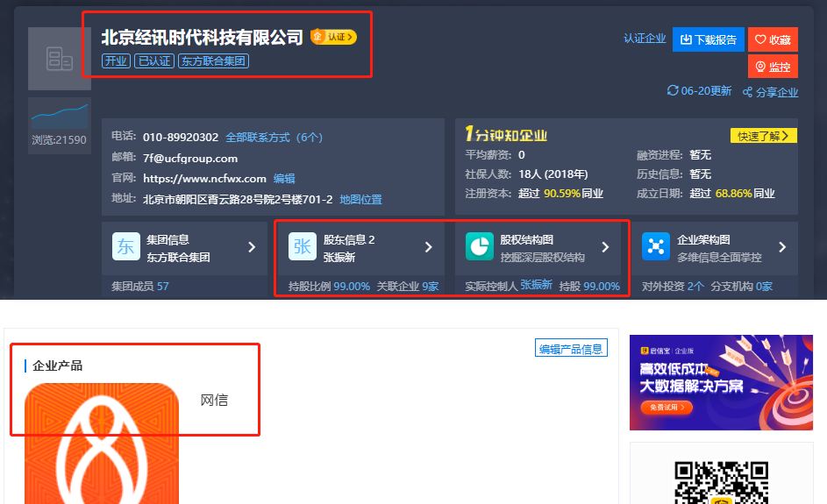This screenshot has width=827, height=504.
Task: Click the 企业产品 section heading
Action: click(x=58, y=366)
